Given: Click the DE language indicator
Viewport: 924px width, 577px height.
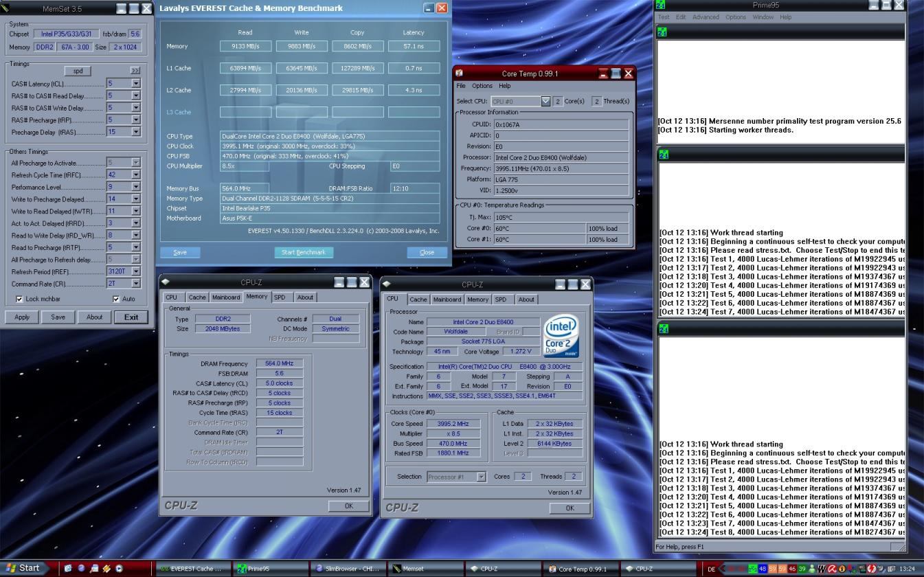Looking at the screenshot, I should 711,569.
